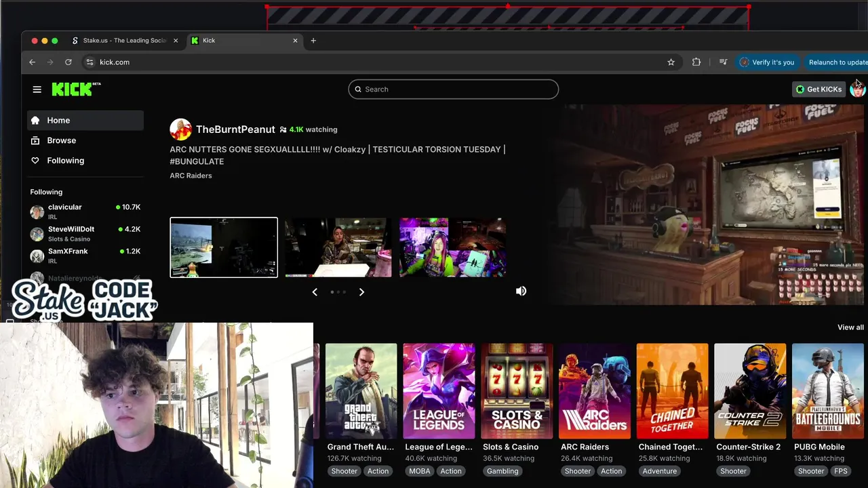Click the Counter-Strike 2 title text
This screenshot has width=868, height=488.
(749, 447)
